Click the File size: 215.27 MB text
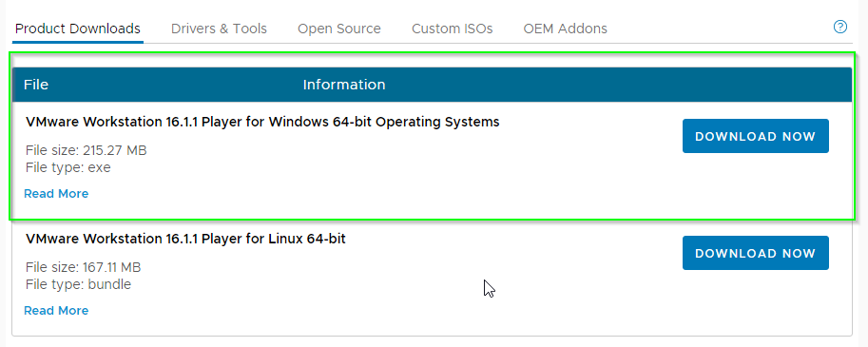868x347 pixels. pyautogui.click(x=86, y=150)
